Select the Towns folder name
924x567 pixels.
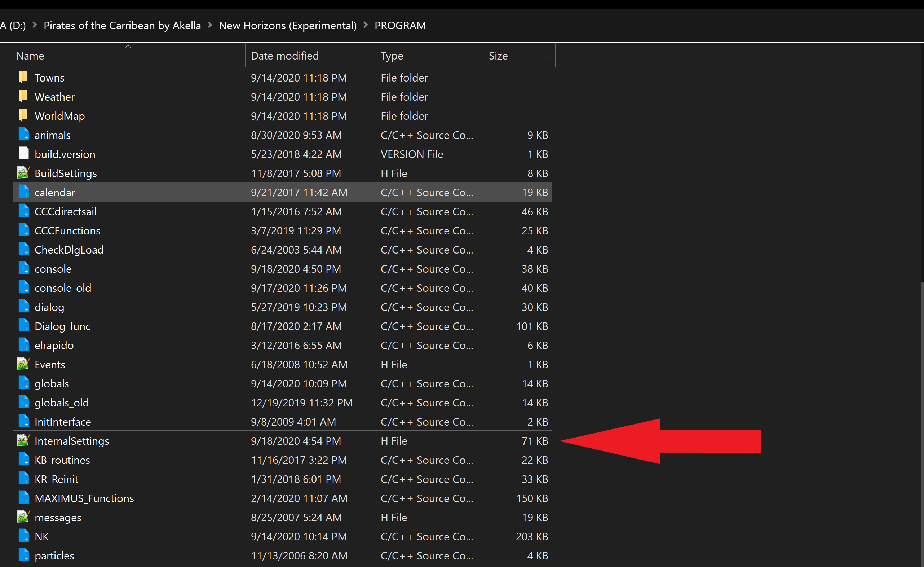point(49,78)
